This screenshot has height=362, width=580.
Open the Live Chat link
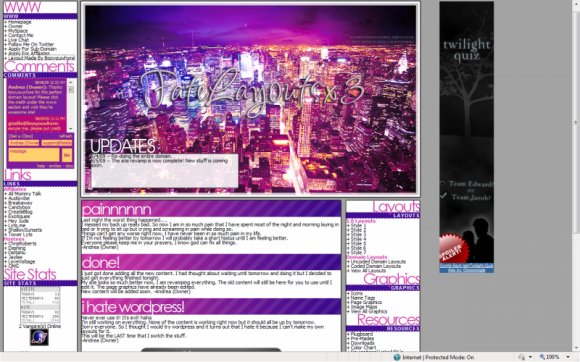pos(18,40)
